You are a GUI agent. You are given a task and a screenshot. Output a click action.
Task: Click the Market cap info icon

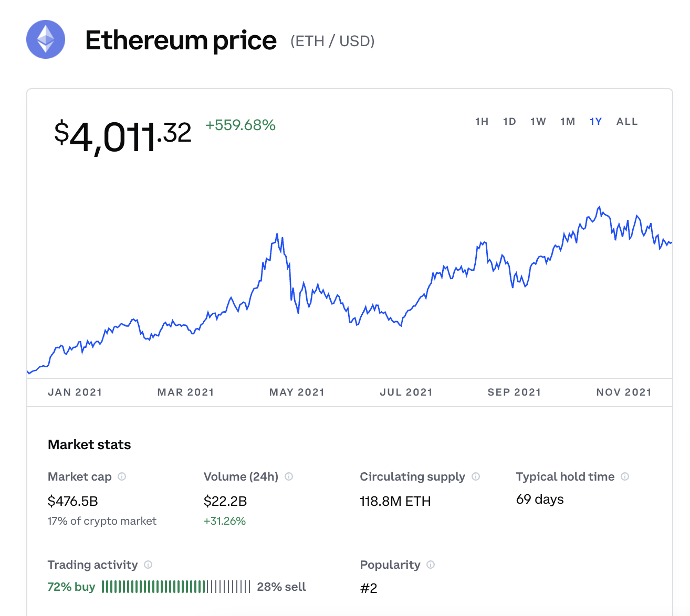coord(122,476)
